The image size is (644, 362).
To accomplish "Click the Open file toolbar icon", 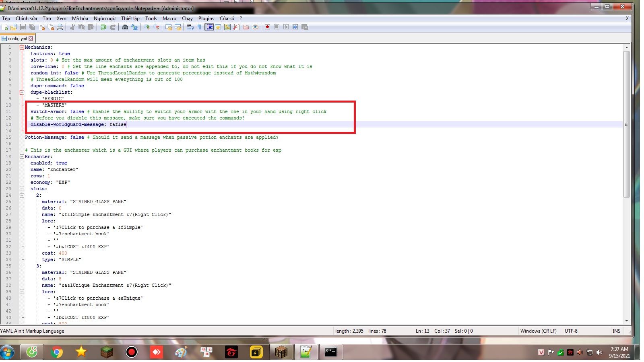I will click(14, 27).
